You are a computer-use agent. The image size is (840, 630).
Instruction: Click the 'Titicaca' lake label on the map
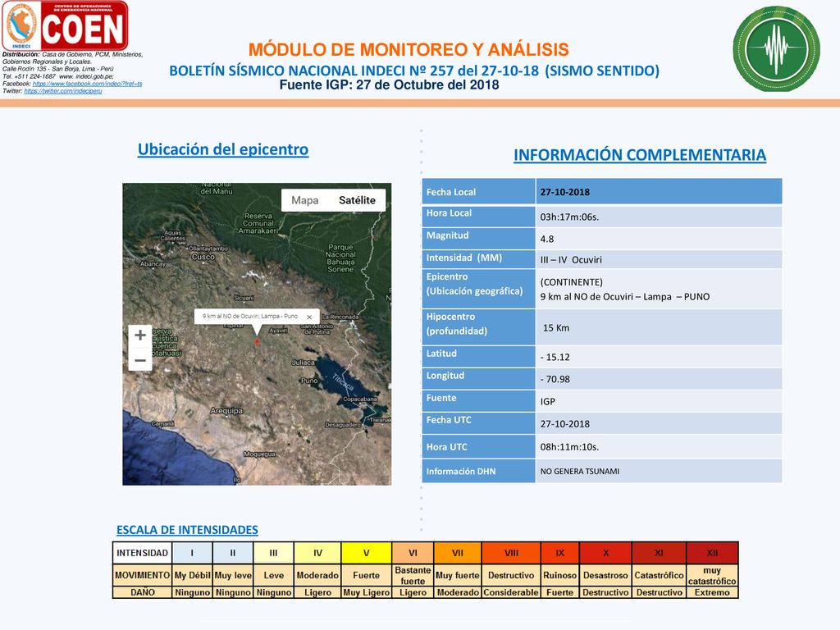(343, 381)
